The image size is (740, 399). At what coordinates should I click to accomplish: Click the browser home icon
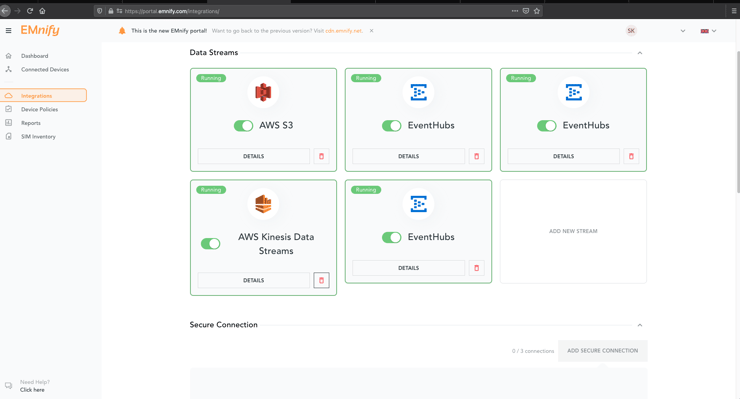tap(42, 11)
